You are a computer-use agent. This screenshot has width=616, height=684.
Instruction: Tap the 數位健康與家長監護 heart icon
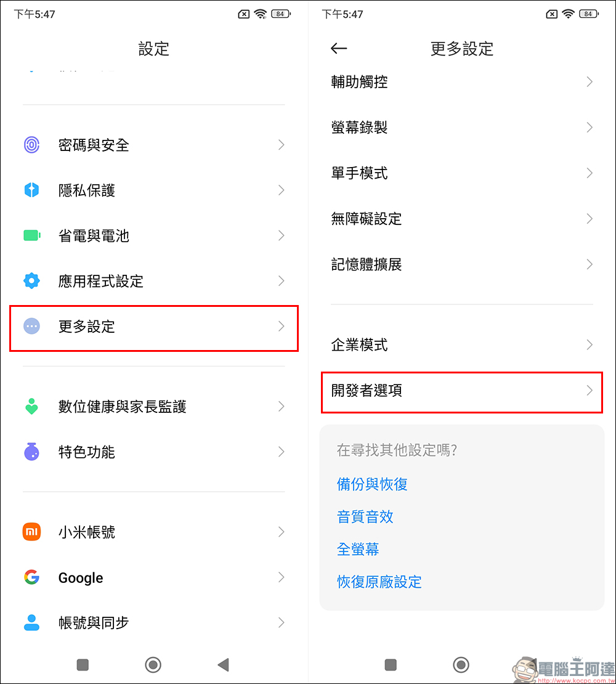click(x=31, y=407)
